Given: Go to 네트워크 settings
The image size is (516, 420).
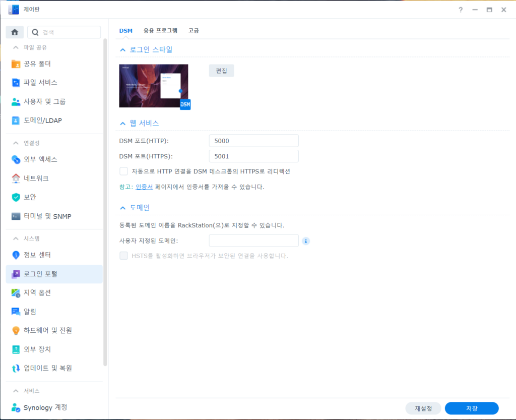Looking at the screenshot, I should pyautogui.click(x=36, y=178).
